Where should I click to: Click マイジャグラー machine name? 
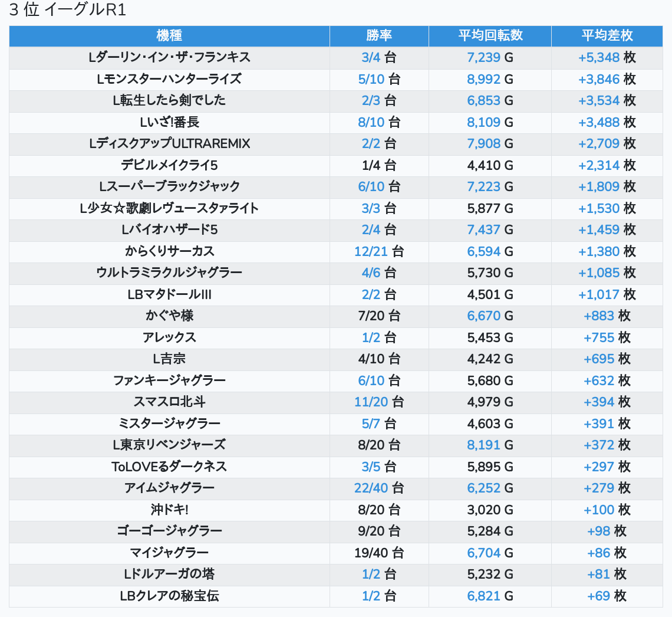(169, 553)
